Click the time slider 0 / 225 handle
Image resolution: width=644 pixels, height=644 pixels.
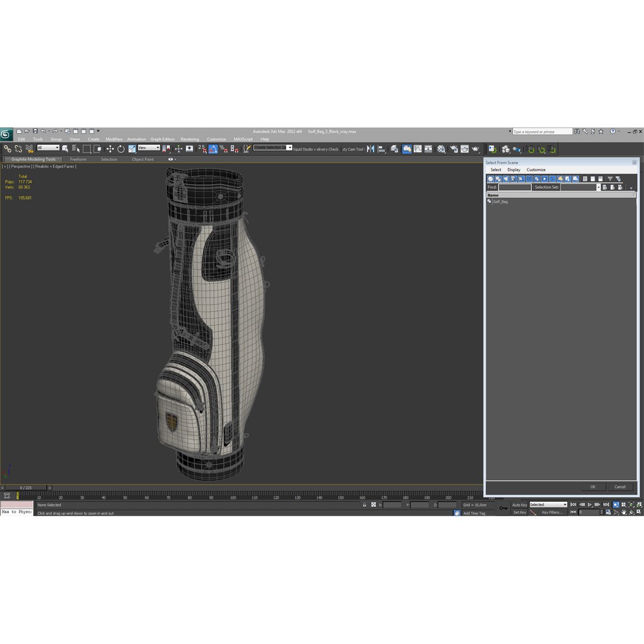tap(26, 488)
